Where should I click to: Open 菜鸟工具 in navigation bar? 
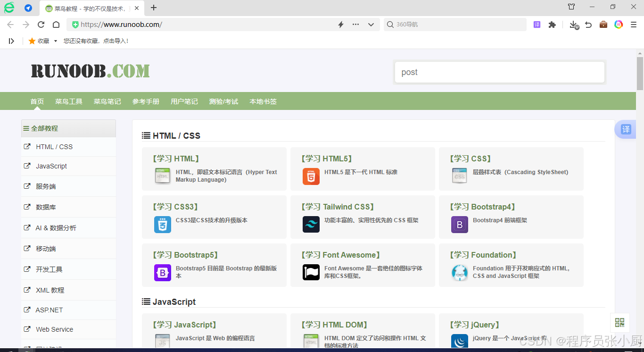[x=69, y=101]
